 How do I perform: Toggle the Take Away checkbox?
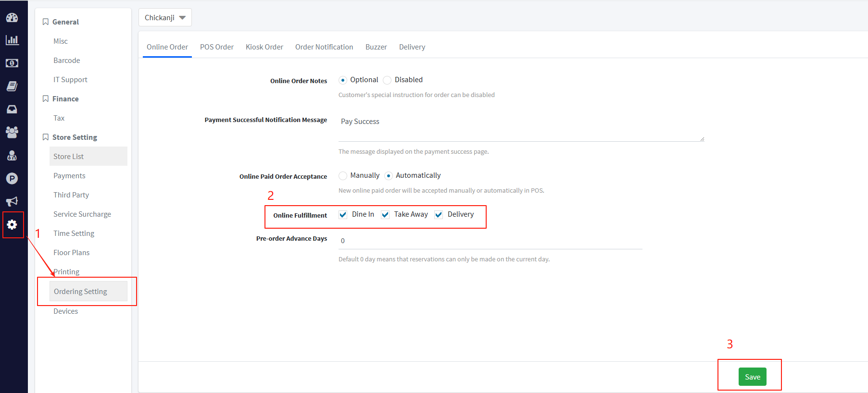pyautogui.click(x=385, y=215)
